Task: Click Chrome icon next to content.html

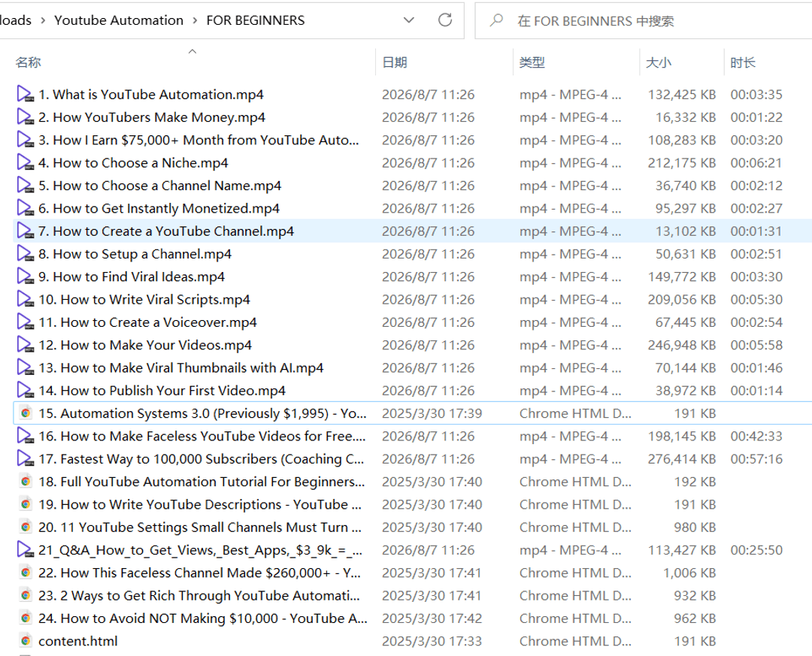Action: tap(25, 641)
